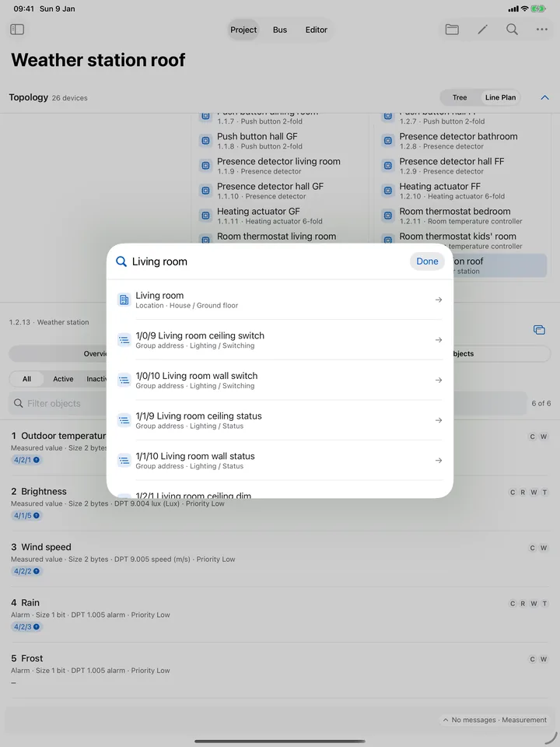Switch to Project tab
This screenshot has width=560, height=747.
[243, 30]
